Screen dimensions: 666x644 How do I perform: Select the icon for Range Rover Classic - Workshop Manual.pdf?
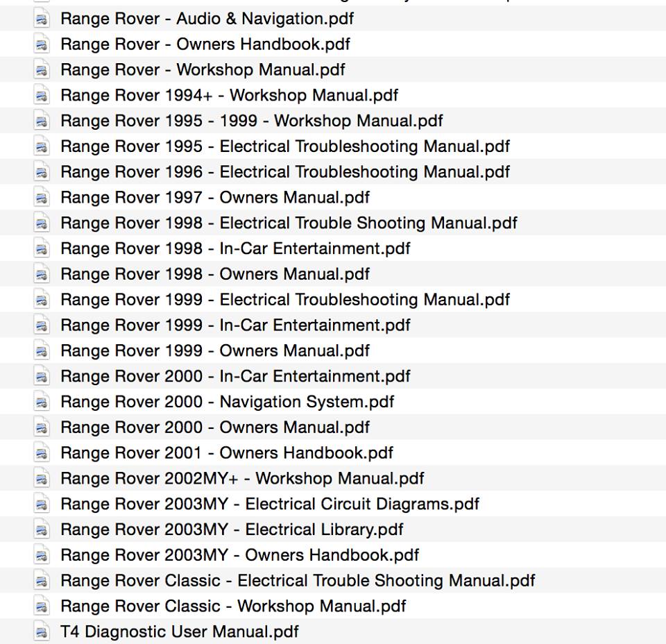[x=42, y=607]
